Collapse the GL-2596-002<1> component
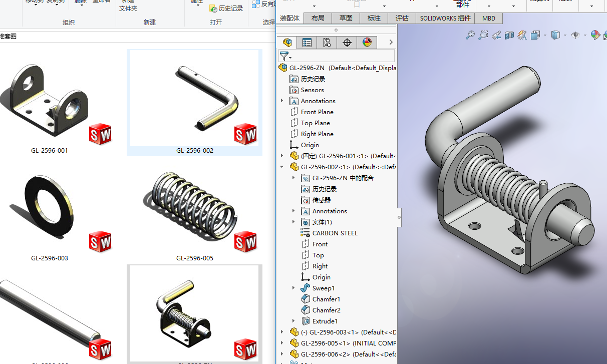Viewport: 607px width, 364px height. pyautogui.click(x=282, y=167)
